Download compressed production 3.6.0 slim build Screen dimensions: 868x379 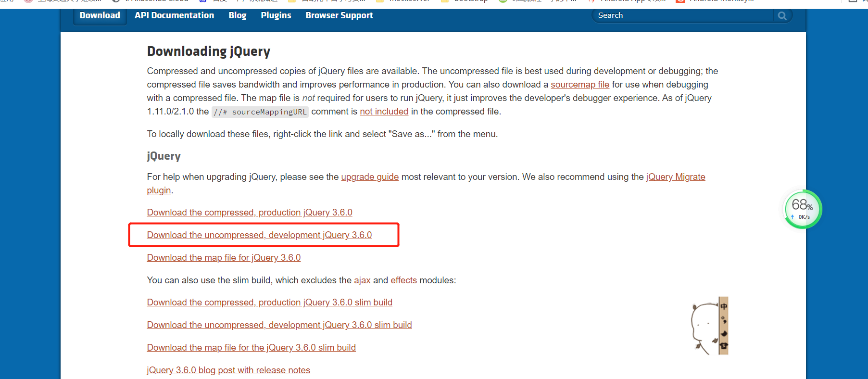click(269, 303)
